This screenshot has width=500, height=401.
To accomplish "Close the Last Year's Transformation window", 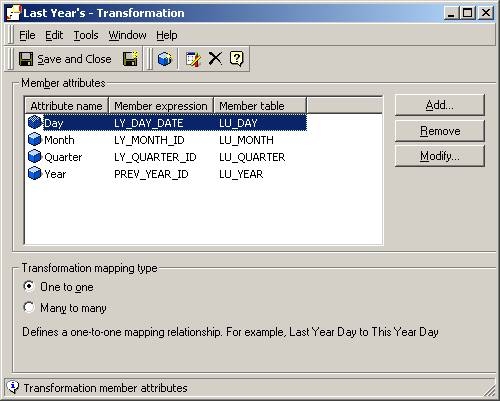I will tap(486, 13).
